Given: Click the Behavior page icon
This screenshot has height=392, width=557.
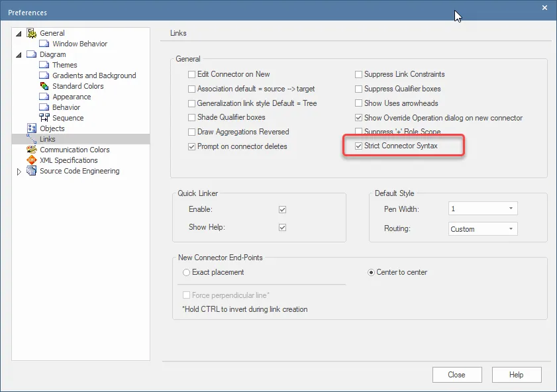Looking at the screenshot, I should coord(44,107).
